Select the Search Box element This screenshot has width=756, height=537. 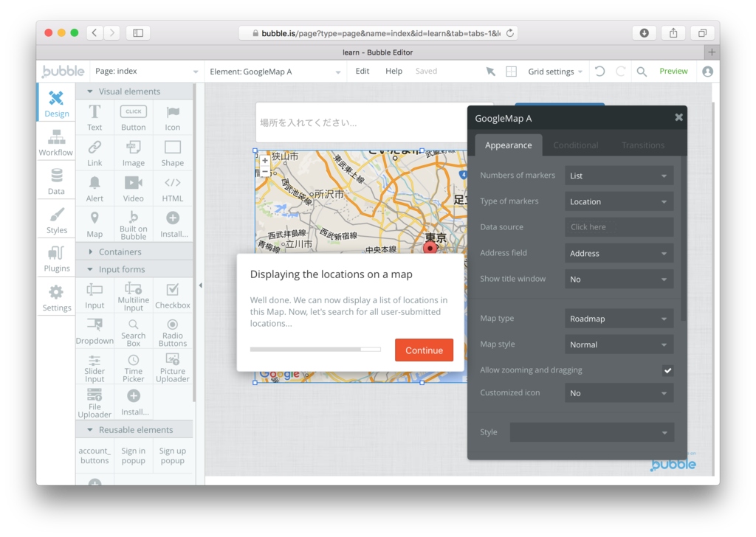(x=134, y=332)
